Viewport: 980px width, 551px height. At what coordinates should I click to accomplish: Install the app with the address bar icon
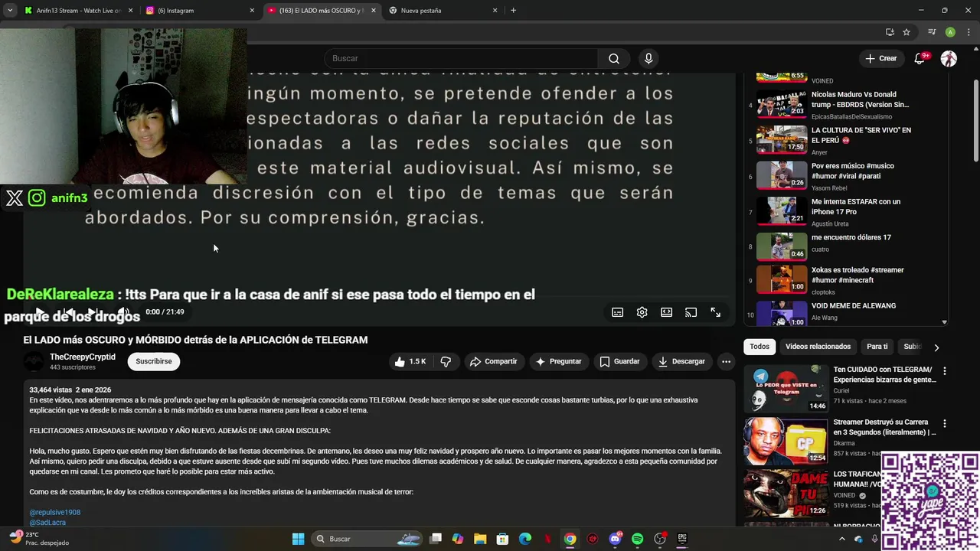(890, 32)
